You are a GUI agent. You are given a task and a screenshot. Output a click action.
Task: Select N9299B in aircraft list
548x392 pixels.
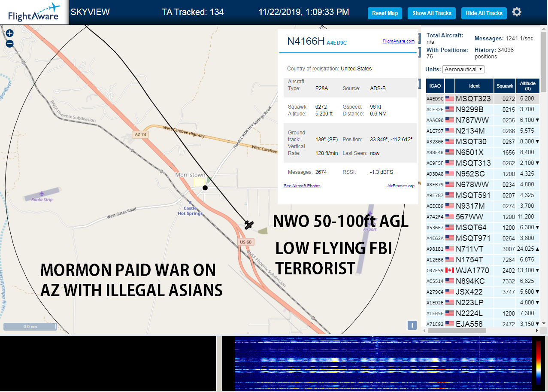point(483,109)
